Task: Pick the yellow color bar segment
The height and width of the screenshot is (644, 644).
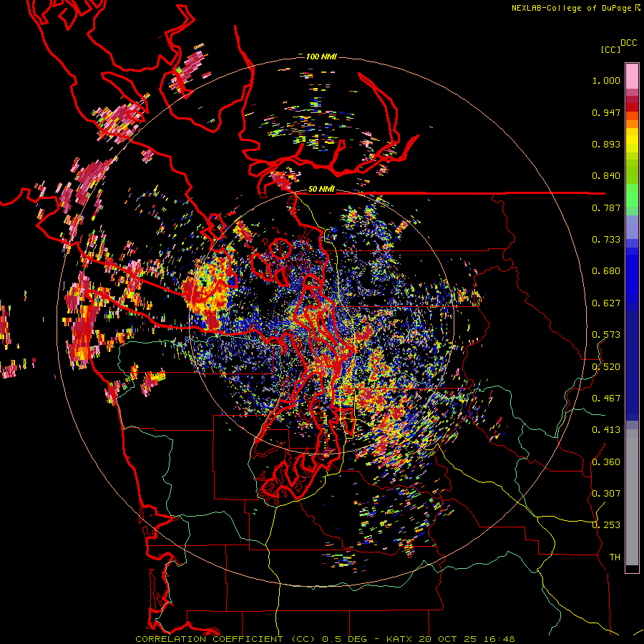Action: pos(632,140)
